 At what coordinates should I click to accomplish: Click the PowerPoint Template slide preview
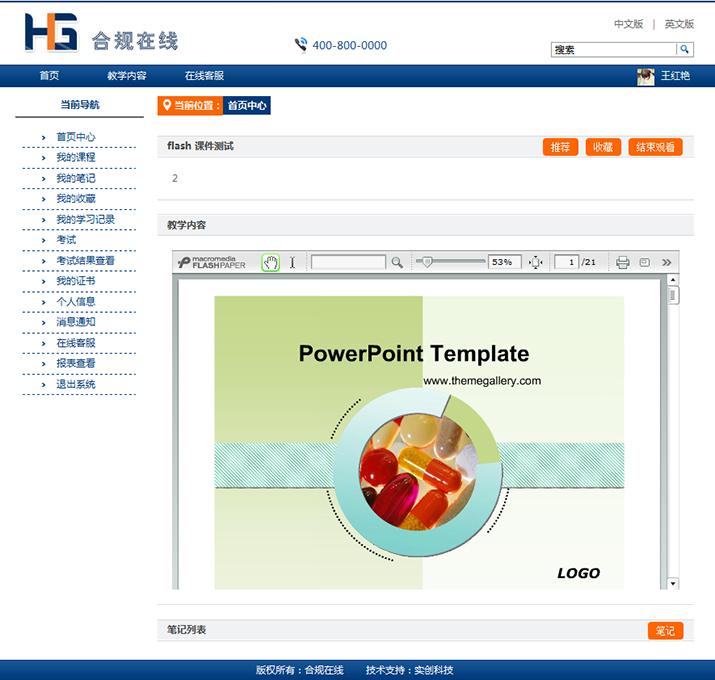[419, 442]
